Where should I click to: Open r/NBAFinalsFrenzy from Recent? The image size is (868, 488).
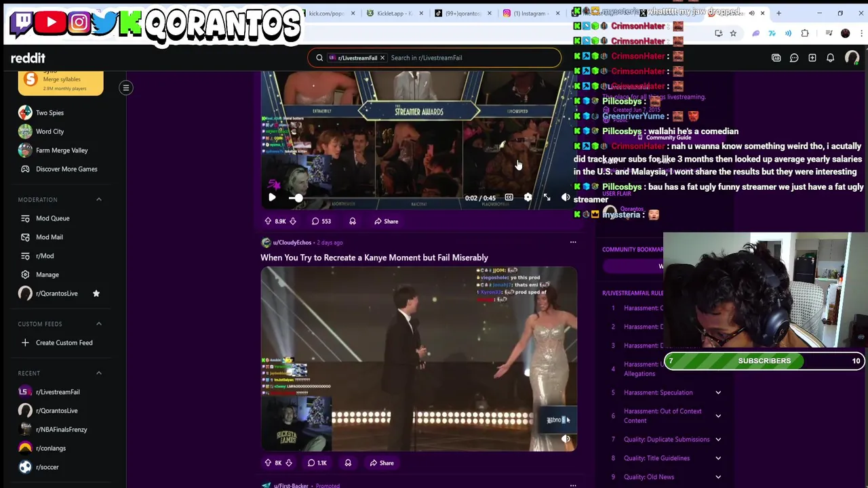coord(61,430)
